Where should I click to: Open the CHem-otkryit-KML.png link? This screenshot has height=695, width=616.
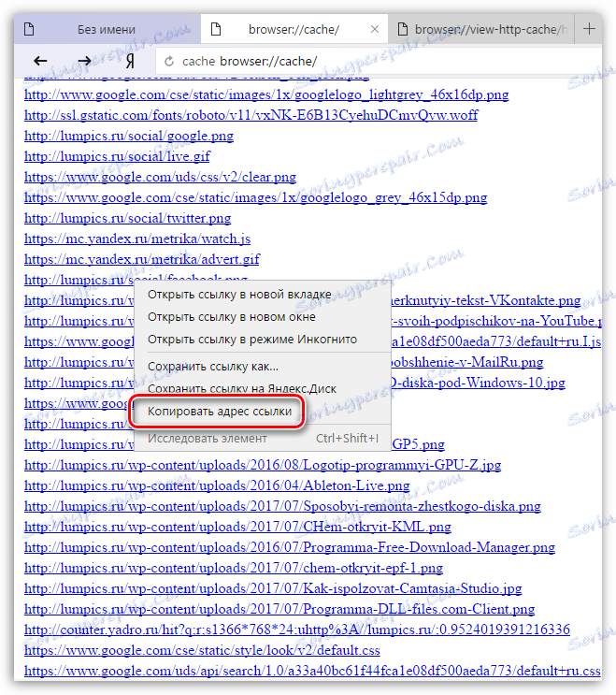tap(237, 527)
